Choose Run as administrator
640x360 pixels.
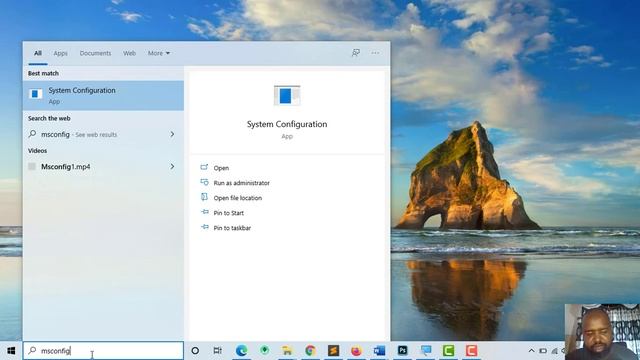(x=241, y=183)
